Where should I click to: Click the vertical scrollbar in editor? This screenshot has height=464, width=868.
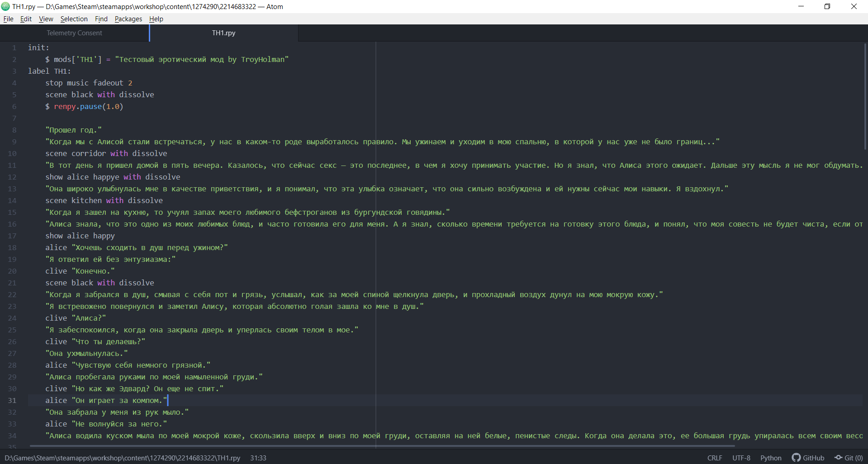865,96
